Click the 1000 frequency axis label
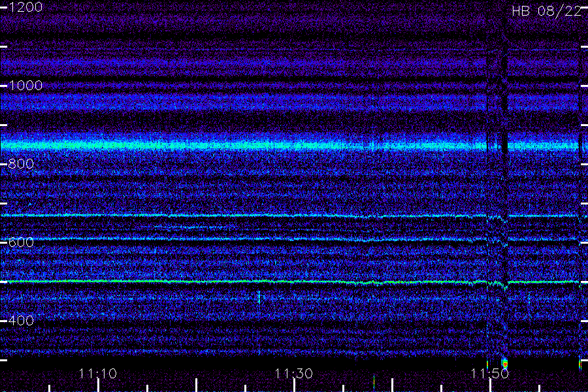Image resolution: width=588 pixels, height=392 pixels. pos(25,86)
